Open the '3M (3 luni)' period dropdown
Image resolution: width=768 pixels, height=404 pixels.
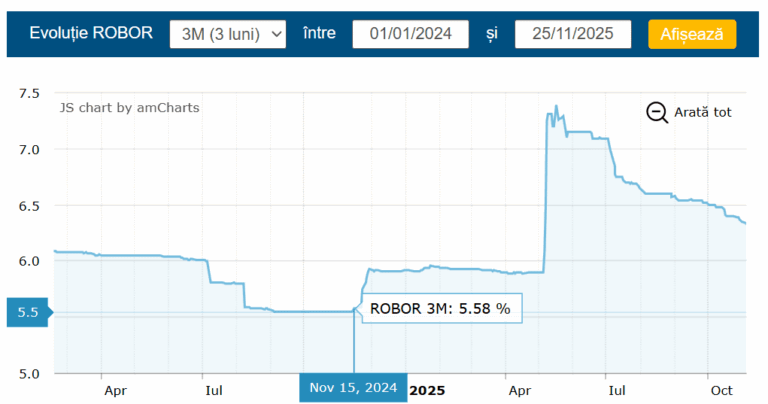(227, 34)
